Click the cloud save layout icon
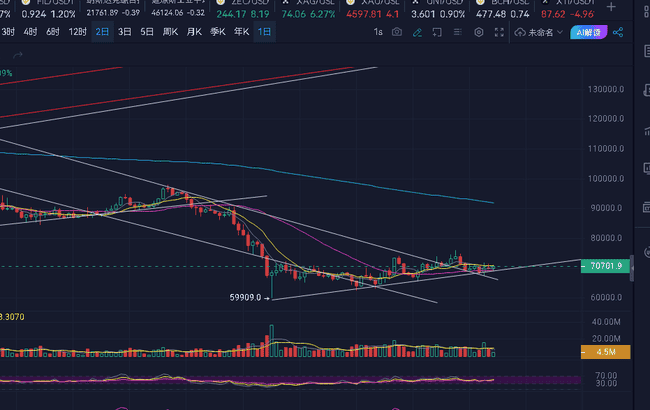This screenshot has width=650, height=410. pyautogui.click(x=520, y=33)
